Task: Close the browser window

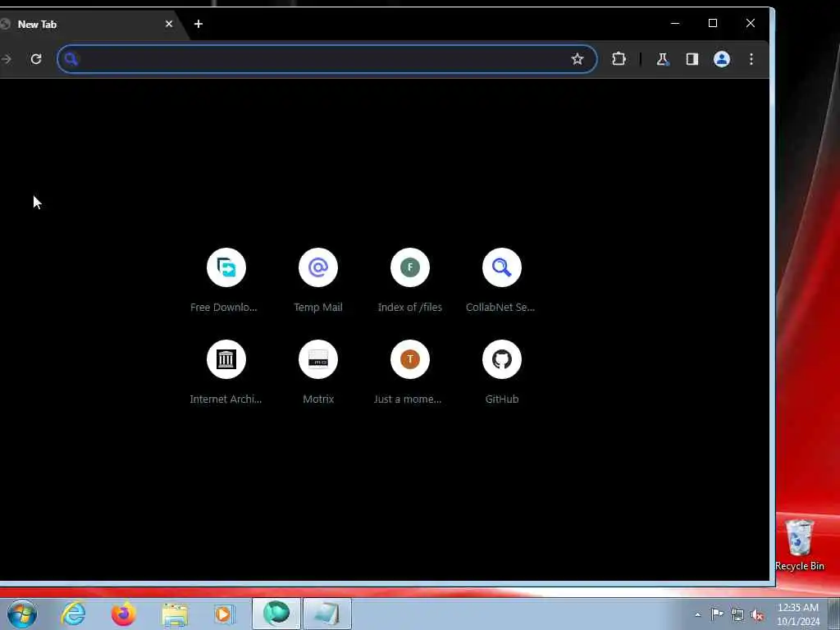Action: point(750,23)
